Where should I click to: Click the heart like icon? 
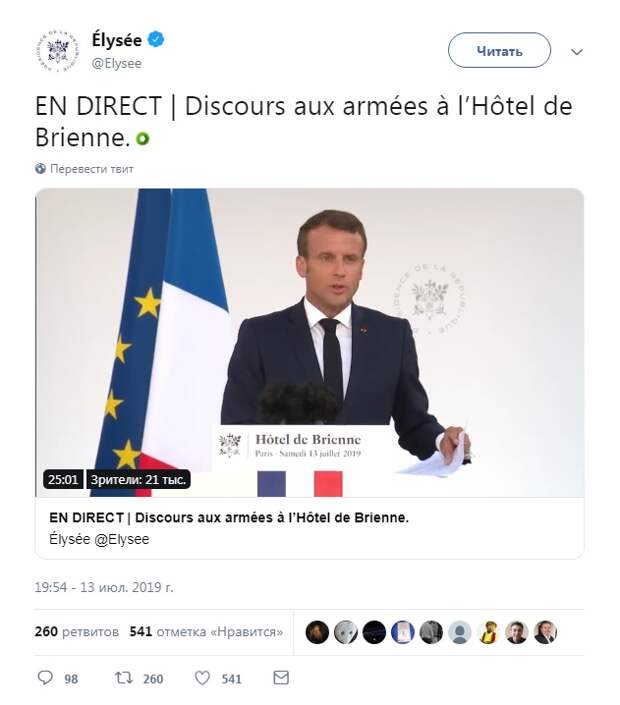202,678
